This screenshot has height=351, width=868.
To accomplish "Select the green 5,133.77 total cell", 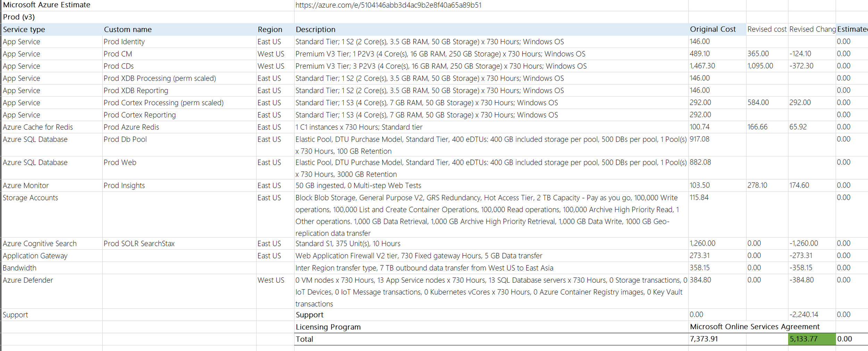I will tap(812, 339).
